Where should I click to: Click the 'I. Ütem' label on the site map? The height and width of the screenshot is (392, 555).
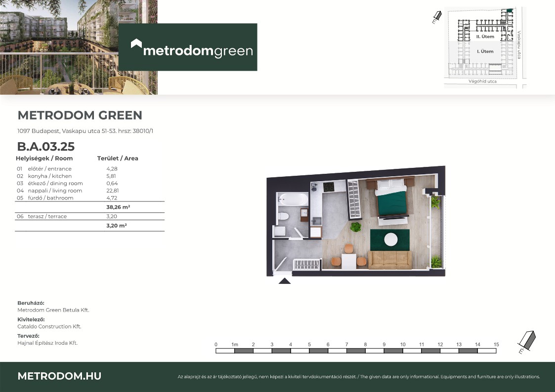coord(485,51)
